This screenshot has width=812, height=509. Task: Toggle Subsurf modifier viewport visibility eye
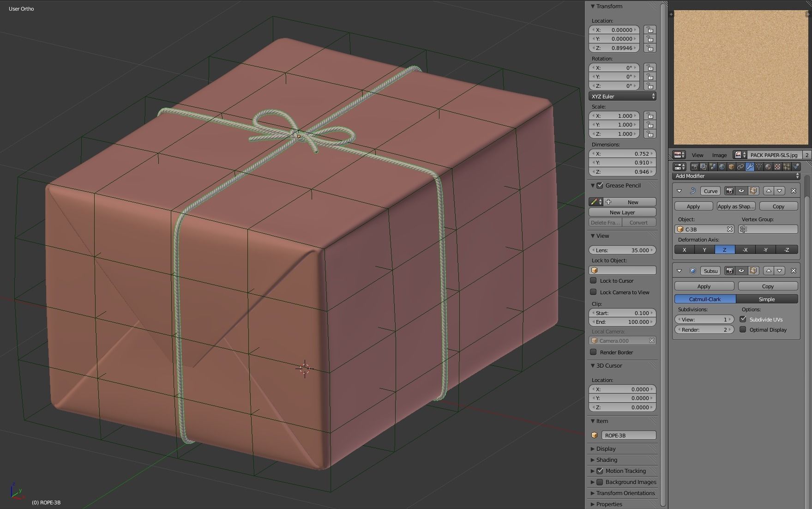(x=741, y=271)
